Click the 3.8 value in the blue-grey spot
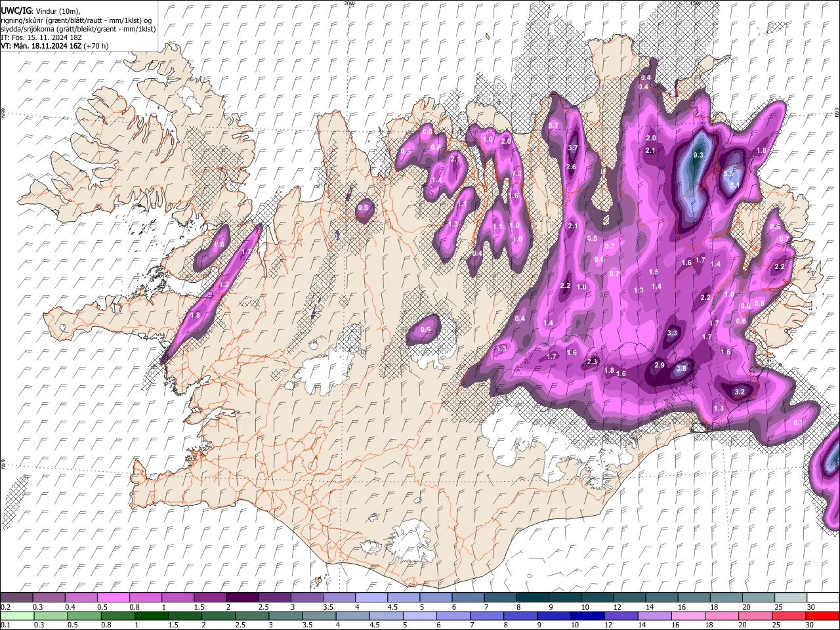The image size is (840, 630). pos(681,368)
